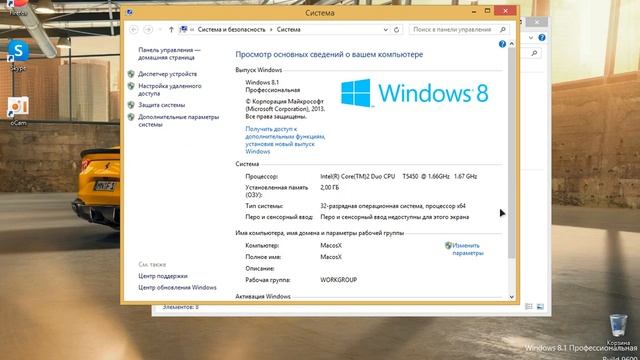Viewport: 640px width, 360px height.
Task: Open Дополнительные параметры системы
Action: pos(178,121)
